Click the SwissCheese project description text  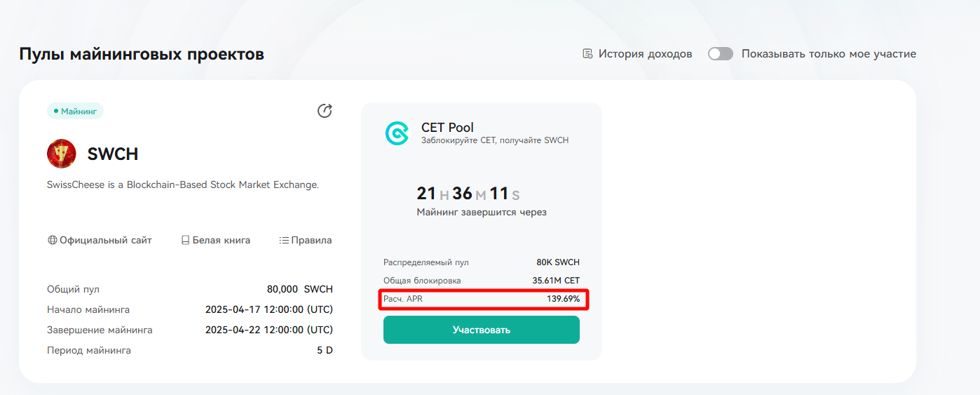[x=183, y=185]
